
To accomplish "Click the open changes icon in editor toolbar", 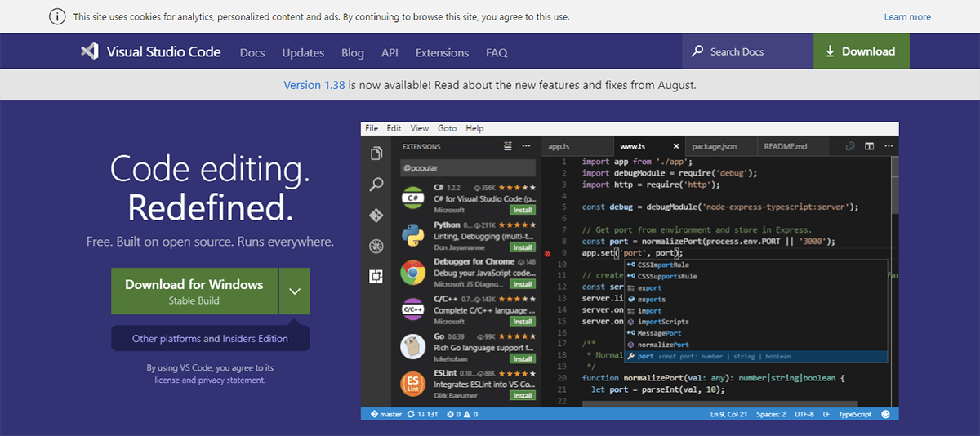I will point(850,146).
